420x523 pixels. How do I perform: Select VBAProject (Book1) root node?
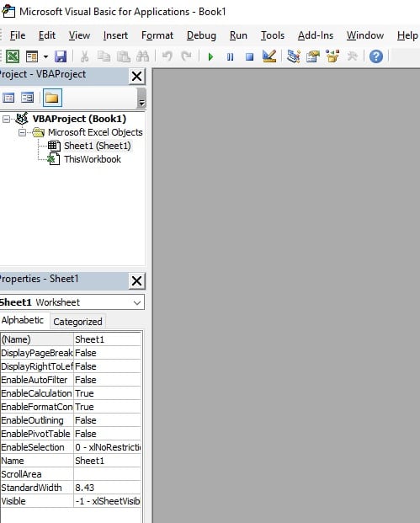[79, 119]
